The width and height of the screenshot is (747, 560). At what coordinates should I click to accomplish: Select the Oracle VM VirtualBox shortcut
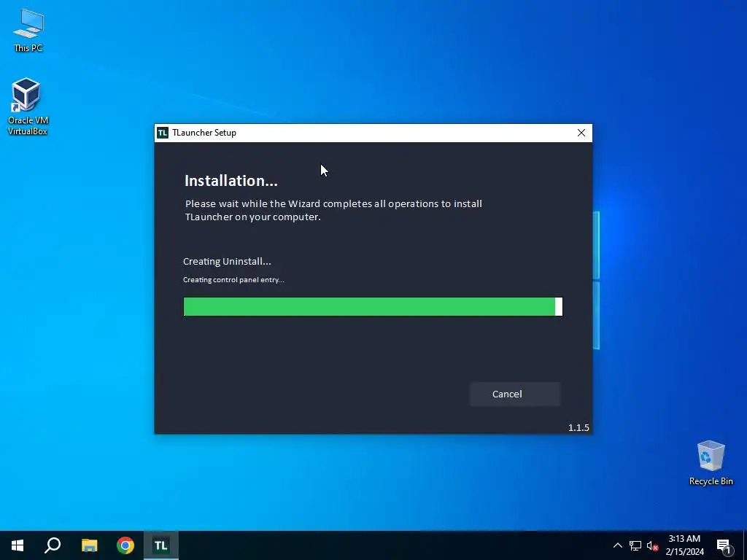[x=28, y=106]
